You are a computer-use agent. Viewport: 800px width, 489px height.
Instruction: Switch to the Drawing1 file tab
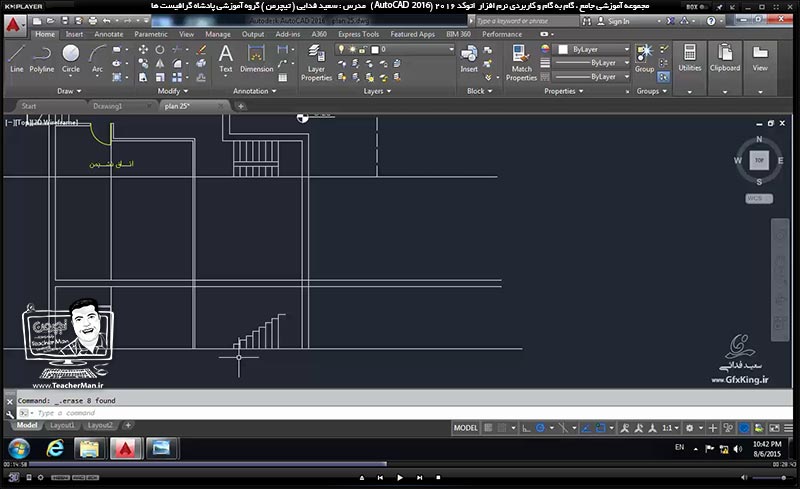108,106
